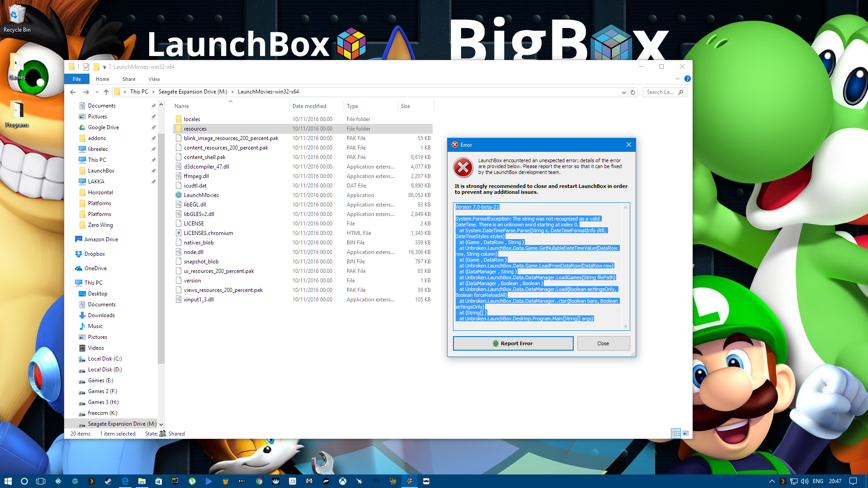Switch to large icons view layout
This screenshot has width=868, height=488.
click(x=686, y=433)
